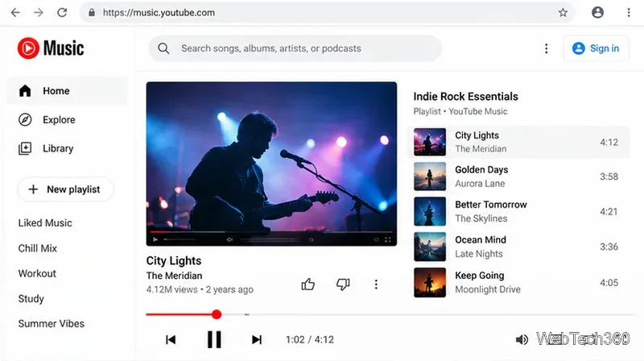Open the Indie Rock Essentials playlist title
The image size is (644, 361).
point(466,97)
